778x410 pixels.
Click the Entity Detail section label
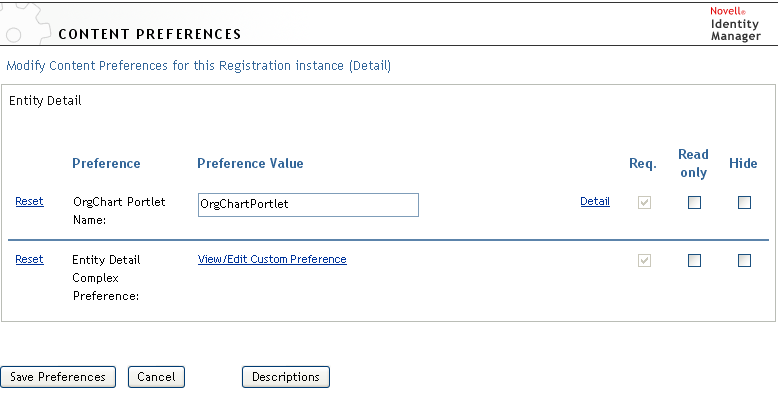tap(45, 101)
